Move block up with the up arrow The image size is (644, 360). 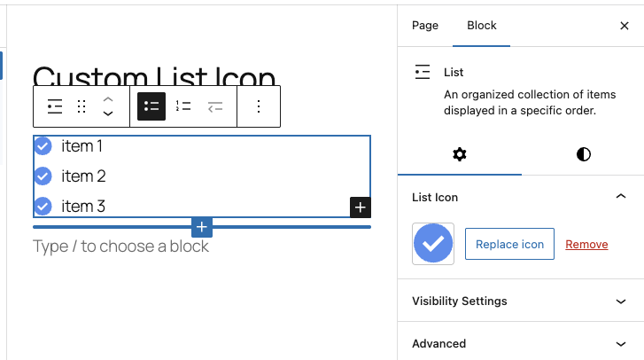pos(108,99)
